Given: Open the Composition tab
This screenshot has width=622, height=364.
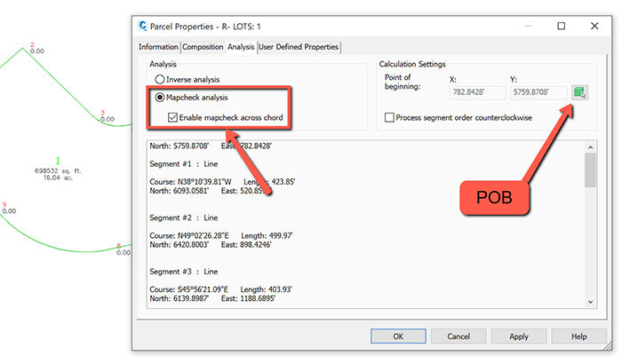Looking at the screenshot, I should click(203, 47).
